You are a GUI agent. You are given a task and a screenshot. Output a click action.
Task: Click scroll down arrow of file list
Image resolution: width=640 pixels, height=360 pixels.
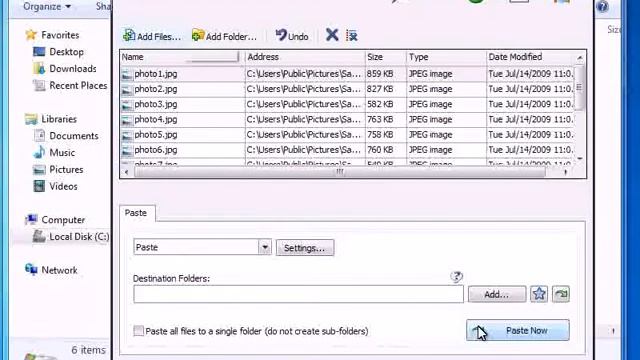(x=580, y=159)
